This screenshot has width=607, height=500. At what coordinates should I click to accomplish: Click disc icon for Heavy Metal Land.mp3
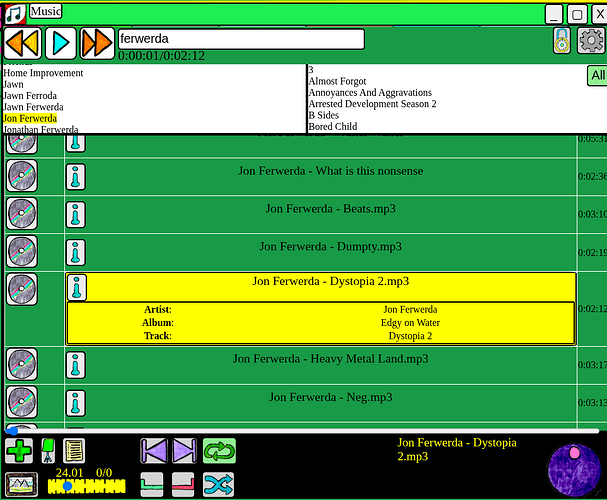pos(22,364)
